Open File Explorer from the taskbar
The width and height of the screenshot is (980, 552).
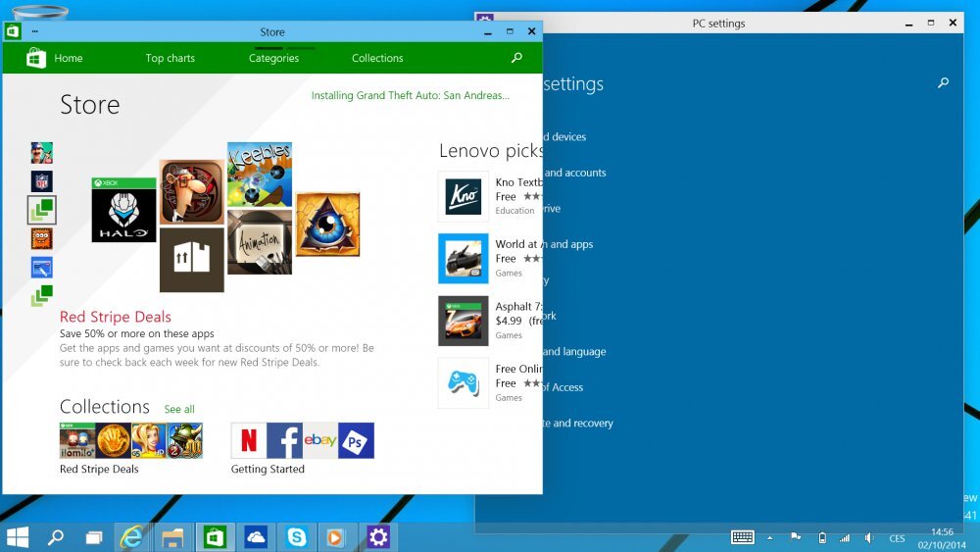[x=172, y=537]
